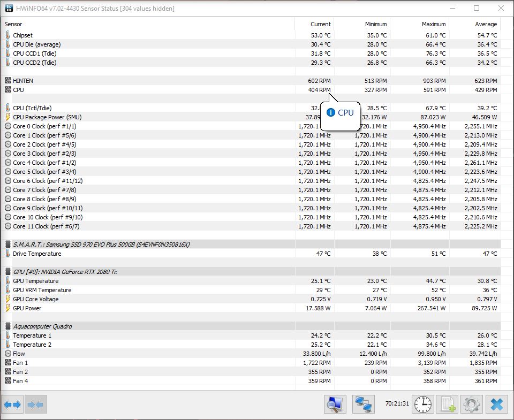514x420 pixels.
Task: Click the HWiNFO64 title bar app icon
Action: (x=9, y=8)
